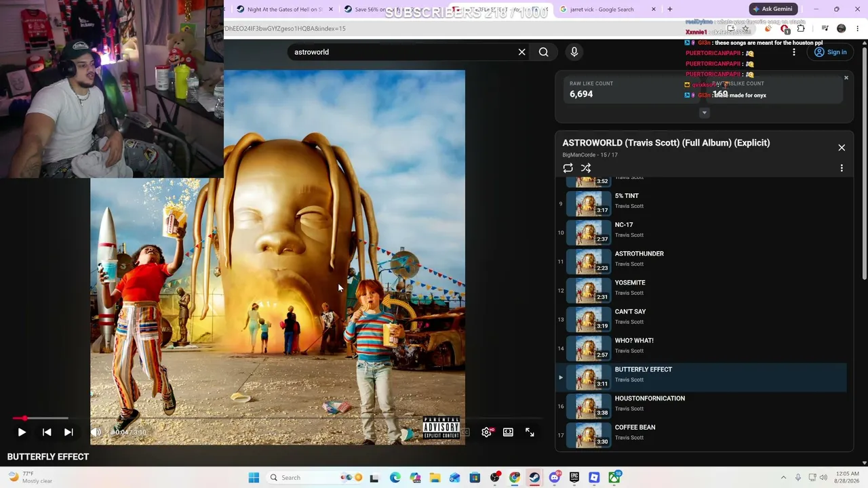Image resolution: width=868 pixels, height=488 pixels.
Task: Open BigManCorde channel link in playlist
Action: [x=578, y=155]
